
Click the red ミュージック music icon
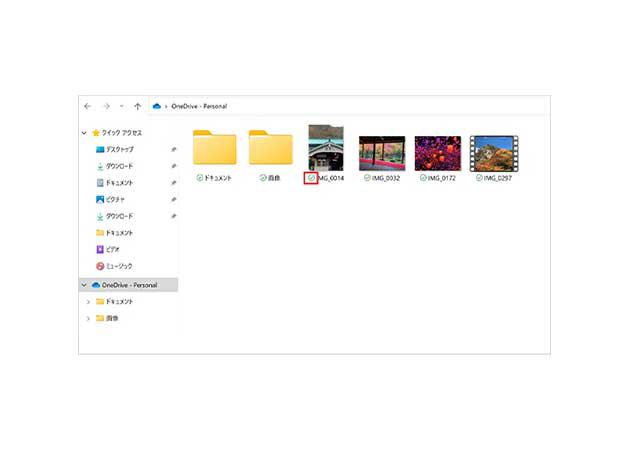pos(100,266)
